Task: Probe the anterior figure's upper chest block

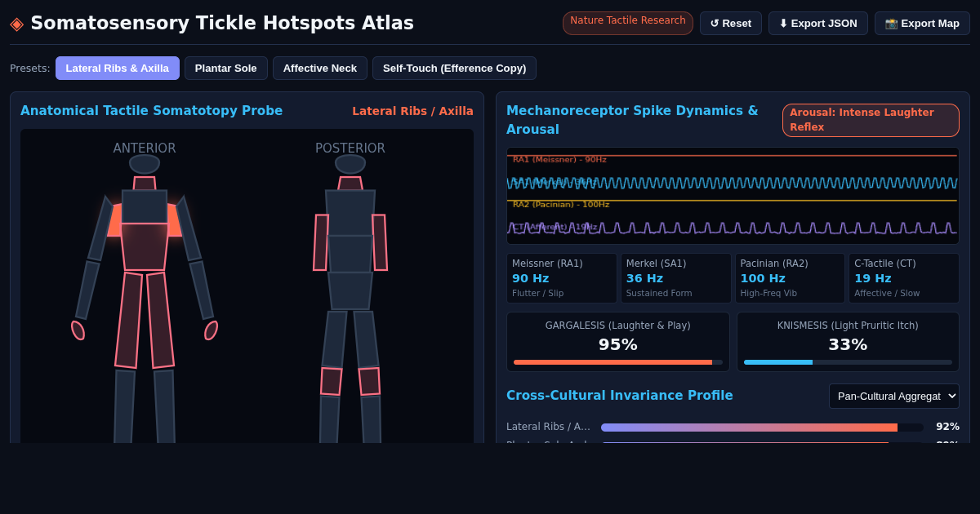Action: point(145,206)
